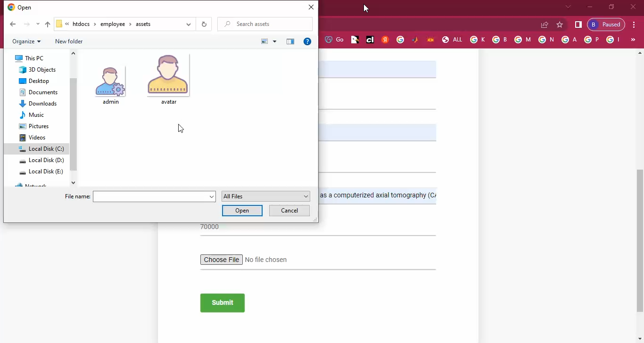
Task: Open Documents in the sidebar
Action: pyautogui.click(x=43, y=92)
